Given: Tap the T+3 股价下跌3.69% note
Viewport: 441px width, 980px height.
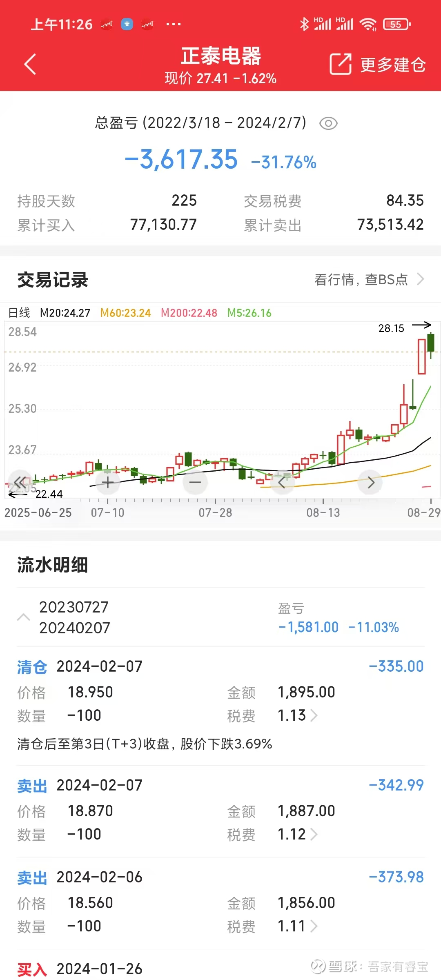Looking at the screenshot, I should pos(145,744).
